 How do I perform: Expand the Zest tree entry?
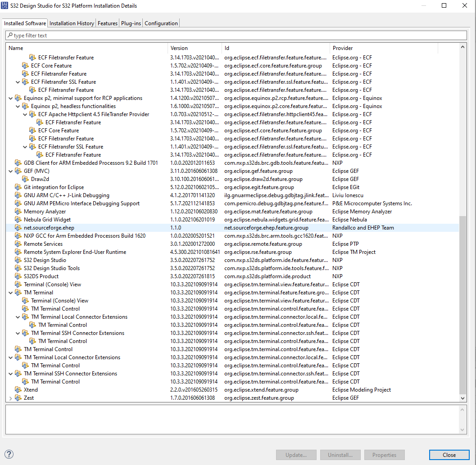10,397
